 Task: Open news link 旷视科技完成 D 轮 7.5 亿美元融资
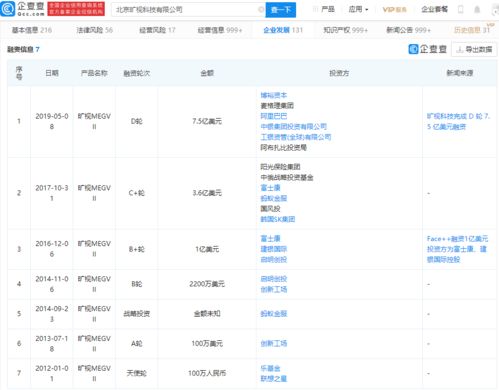coord(458,121)
